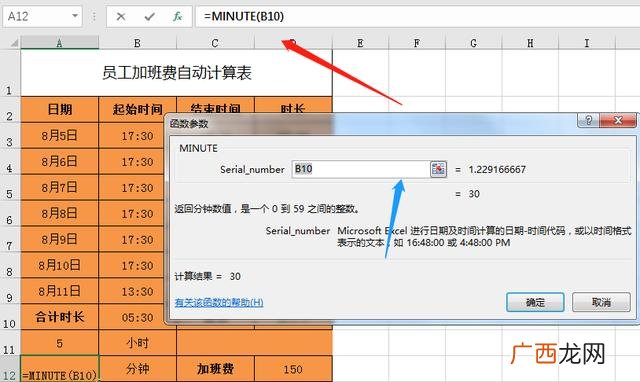Select row 12 header

point(10,369)
